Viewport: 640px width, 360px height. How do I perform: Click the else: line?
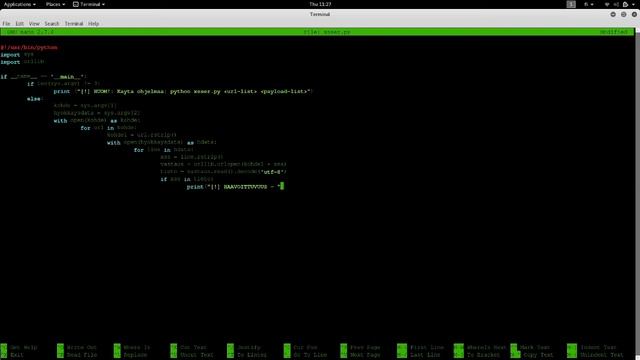35,99
